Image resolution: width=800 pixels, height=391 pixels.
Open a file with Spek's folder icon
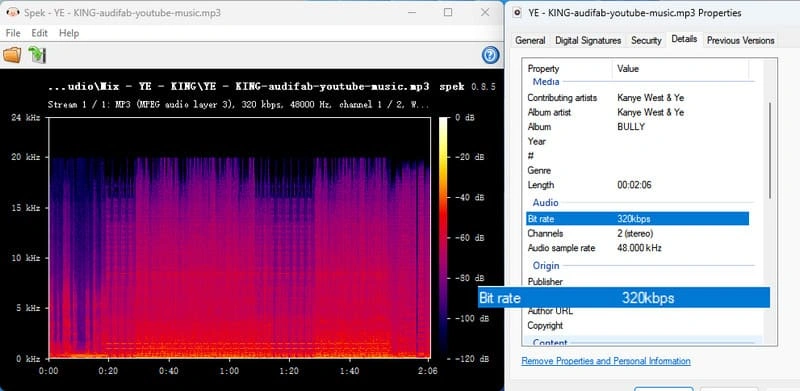coord(12,55)
